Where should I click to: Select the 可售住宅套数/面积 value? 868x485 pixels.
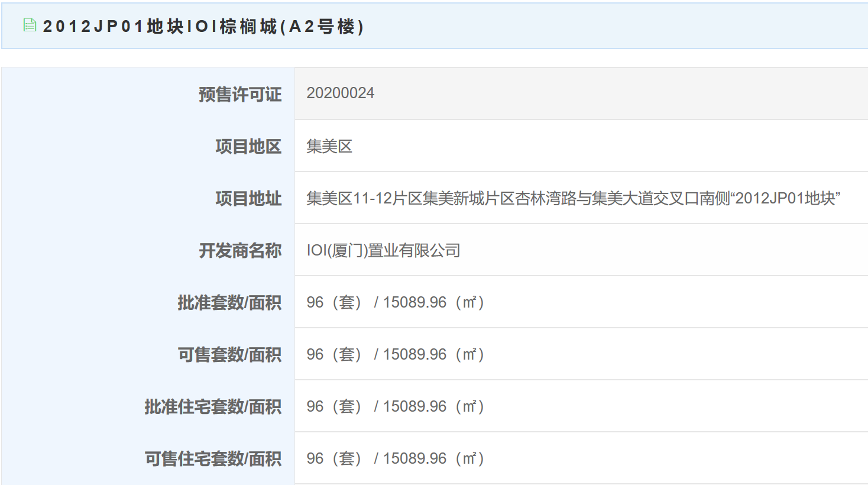click(396, 459)
